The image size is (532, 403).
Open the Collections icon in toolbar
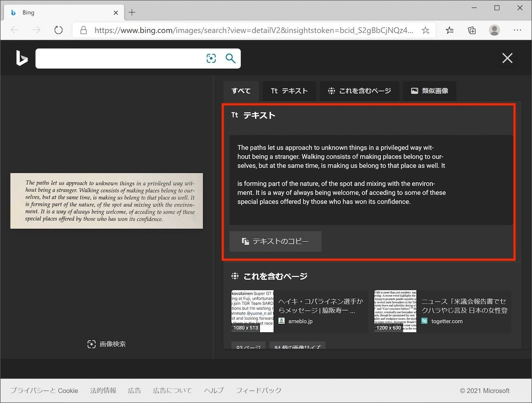pos(472,30)
